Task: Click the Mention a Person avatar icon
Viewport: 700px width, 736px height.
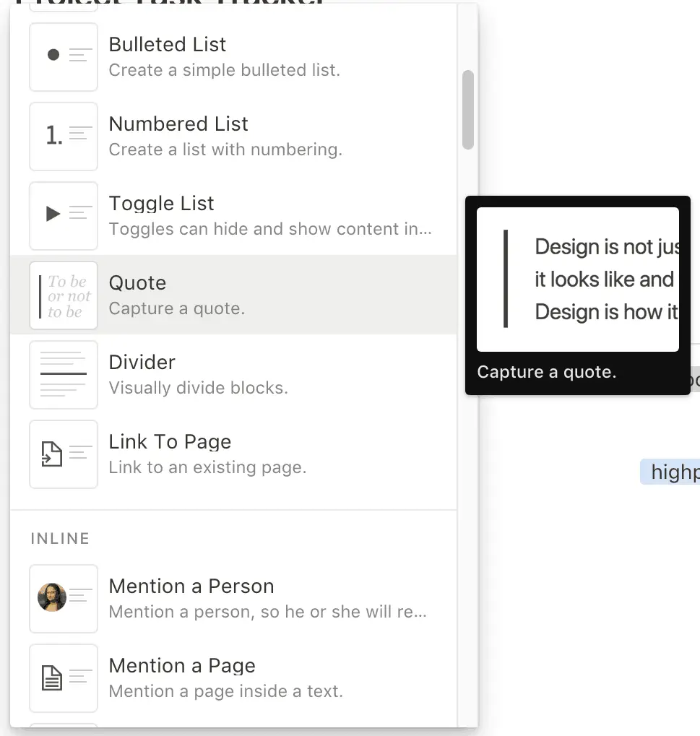Action: (64, 599)
